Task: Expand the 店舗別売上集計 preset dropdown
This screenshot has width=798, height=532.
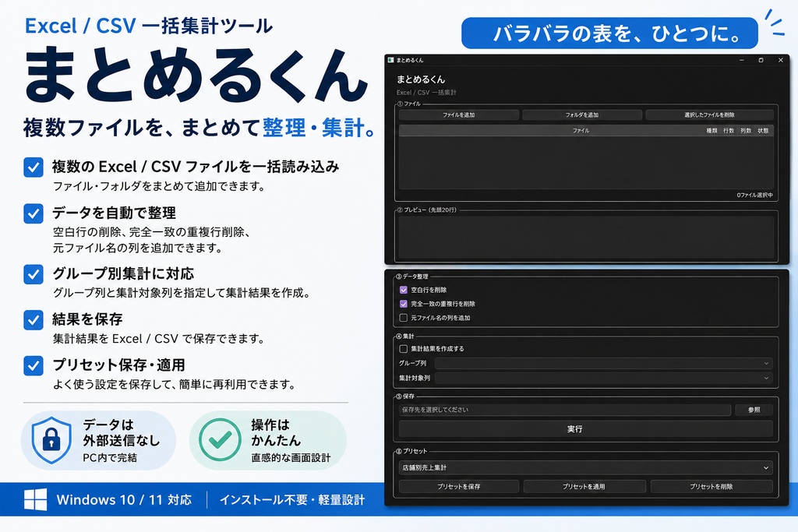Action: pos(586,467)
